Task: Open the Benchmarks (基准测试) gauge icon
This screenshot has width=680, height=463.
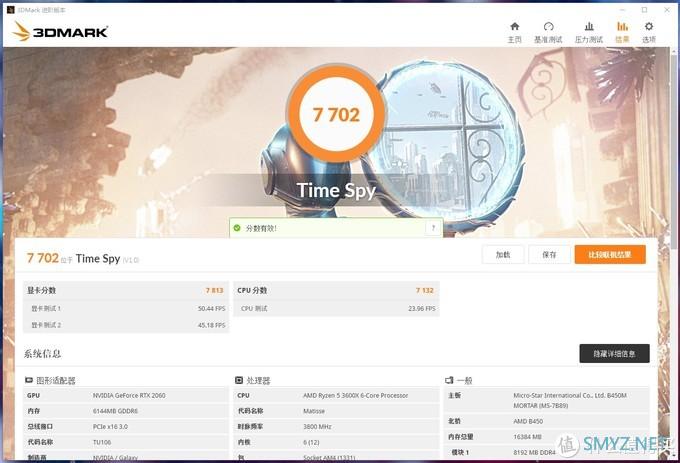Action: pyautogui.click(x=548, y=26)
